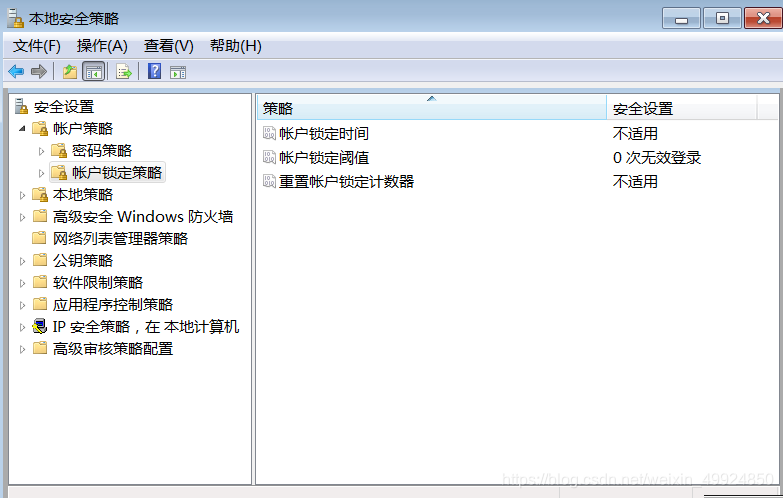The image size is (783, 498).
Task: Open Help via the question mark icon
Action: click(154, 71)
